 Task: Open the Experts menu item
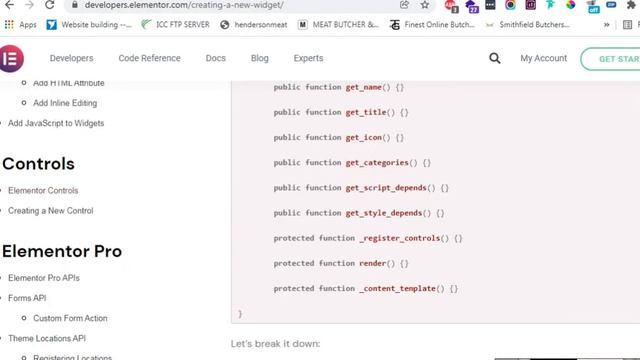pyautogui.click(x=308, y=58)
